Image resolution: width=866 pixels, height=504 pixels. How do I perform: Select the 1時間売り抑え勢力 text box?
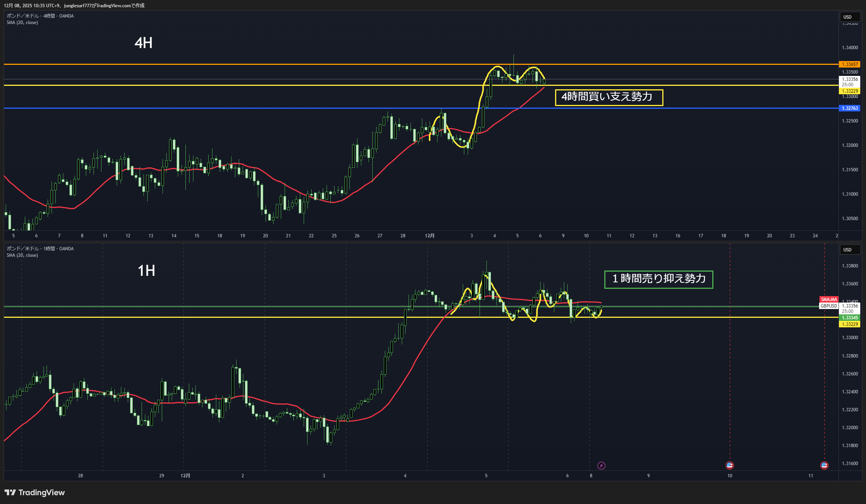658,279
